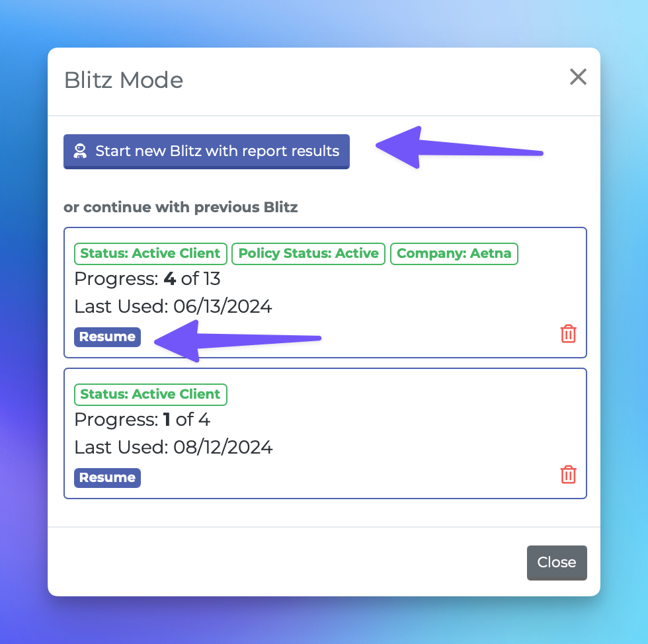Delete the Blitz last used 06/13/2024
Screen dimensions: 648x644
click(568, 334)
